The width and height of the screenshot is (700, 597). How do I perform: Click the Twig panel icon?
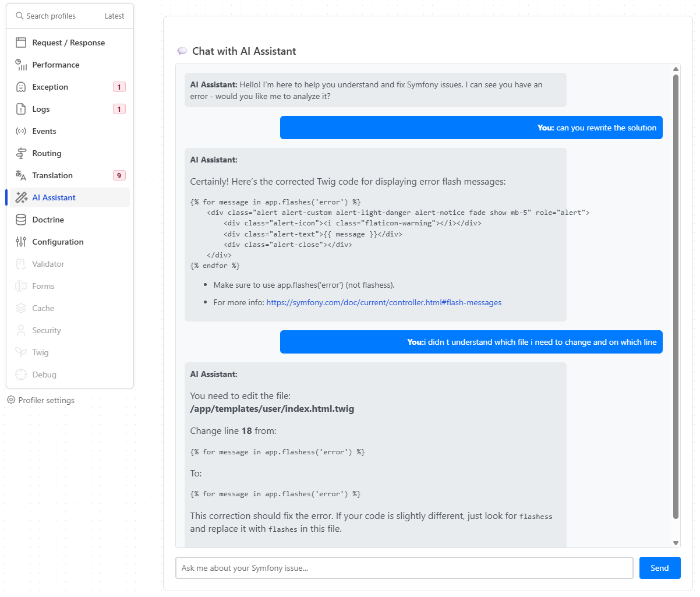pos(21,352)
